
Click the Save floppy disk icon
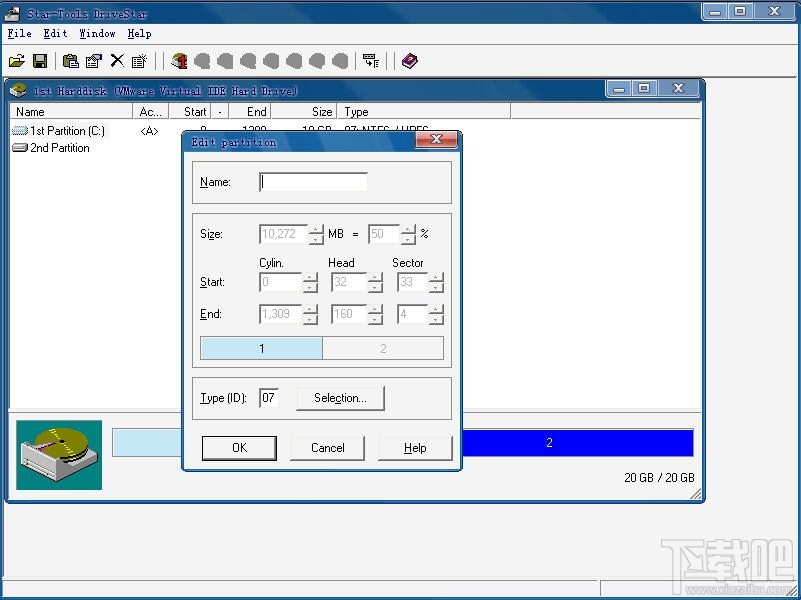point(40,61)
